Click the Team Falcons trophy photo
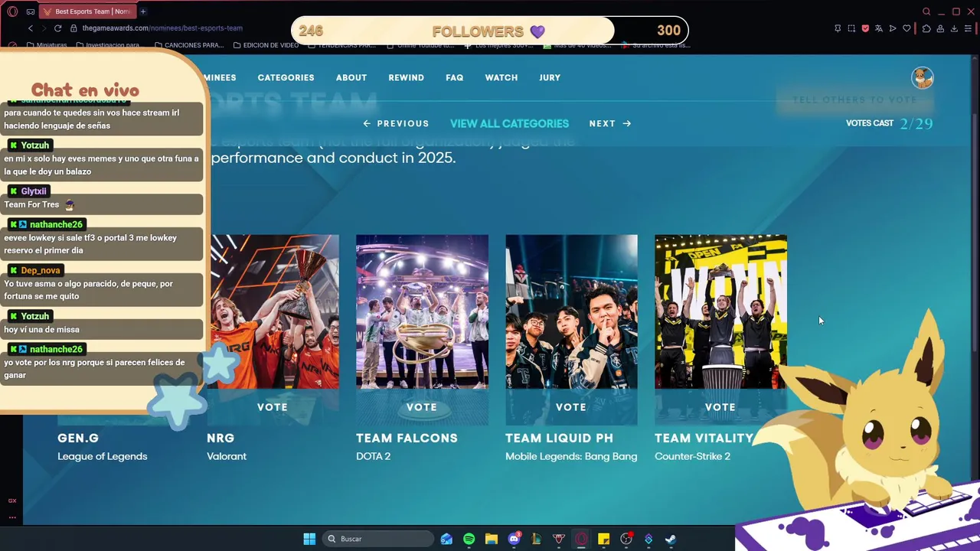This screenshot has width=980, height=551. pyautogui.click(x=422, y=311)
